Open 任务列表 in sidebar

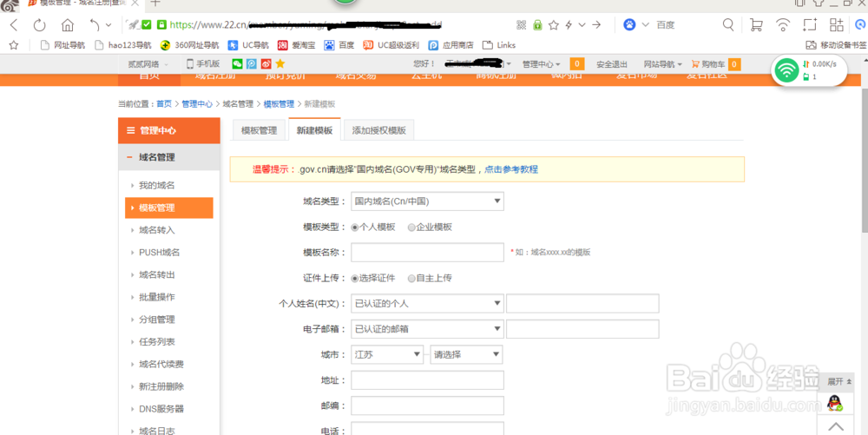156,342
